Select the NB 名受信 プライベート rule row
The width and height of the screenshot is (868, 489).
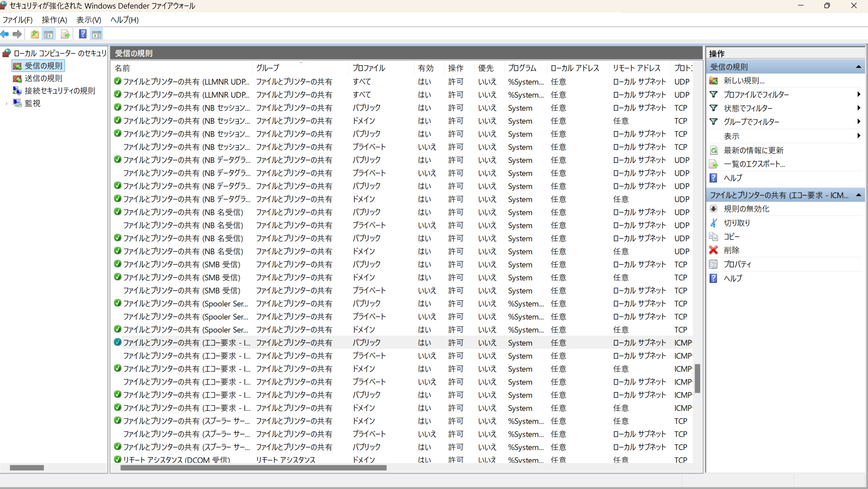pos(402,225)
